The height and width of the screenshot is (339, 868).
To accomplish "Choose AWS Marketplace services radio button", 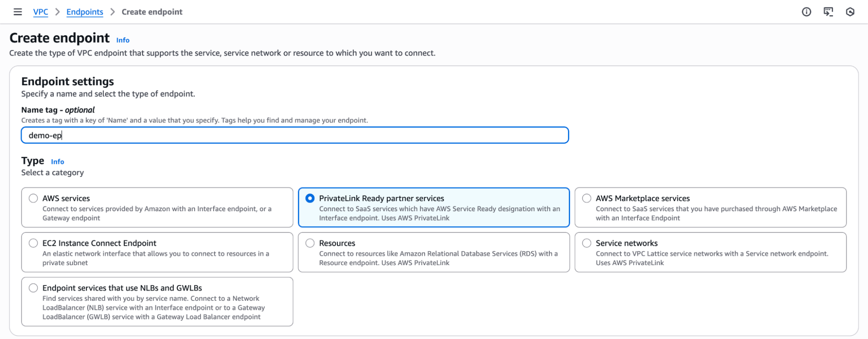I will [587, 199].
